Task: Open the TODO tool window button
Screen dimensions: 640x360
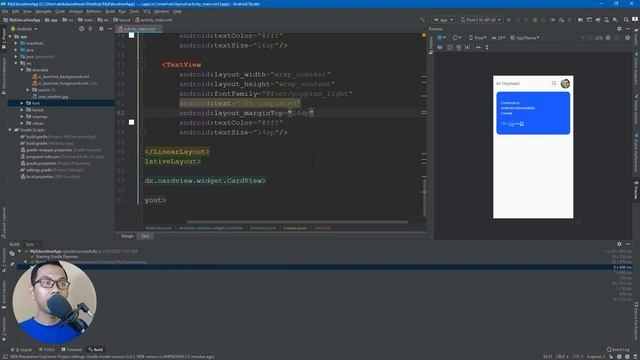Action: [47, 350]
